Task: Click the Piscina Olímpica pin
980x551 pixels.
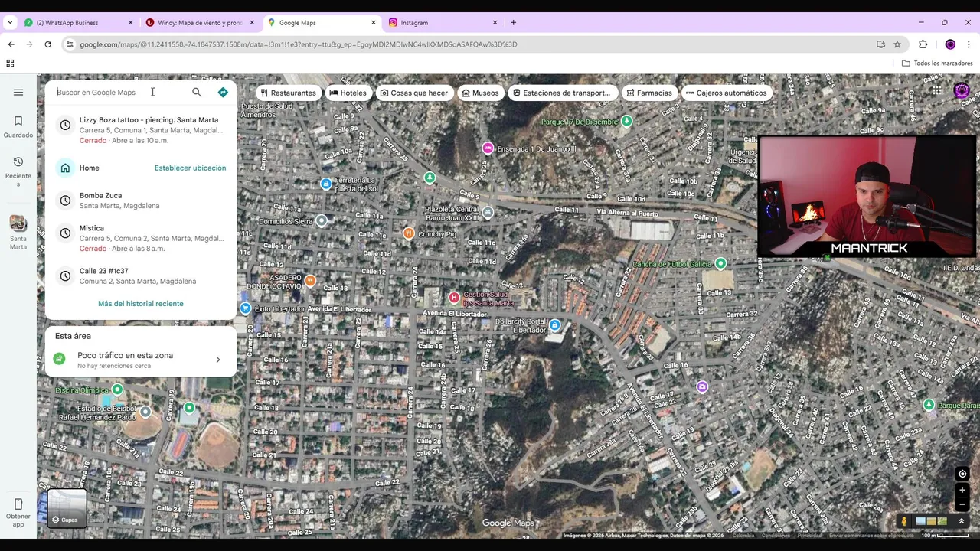Action: pyautogui.click(x=117, y=390)
